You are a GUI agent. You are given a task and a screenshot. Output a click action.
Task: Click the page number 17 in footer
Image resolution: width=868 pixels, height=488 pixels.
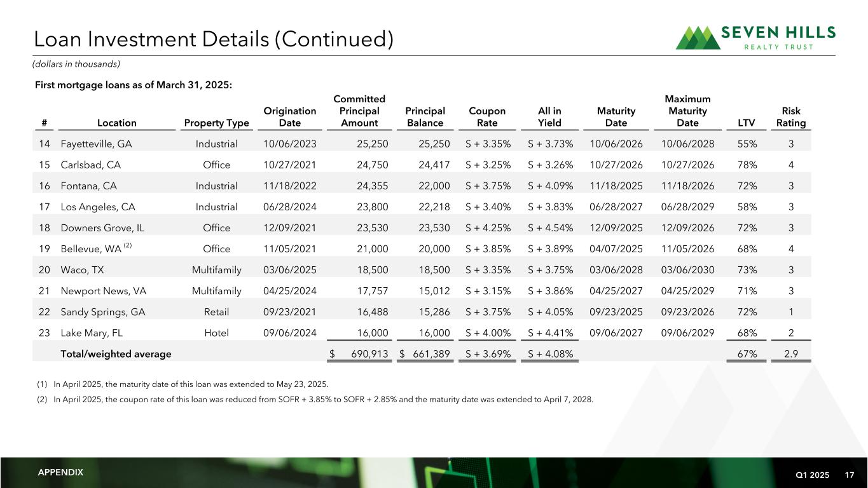click(850, 474)
